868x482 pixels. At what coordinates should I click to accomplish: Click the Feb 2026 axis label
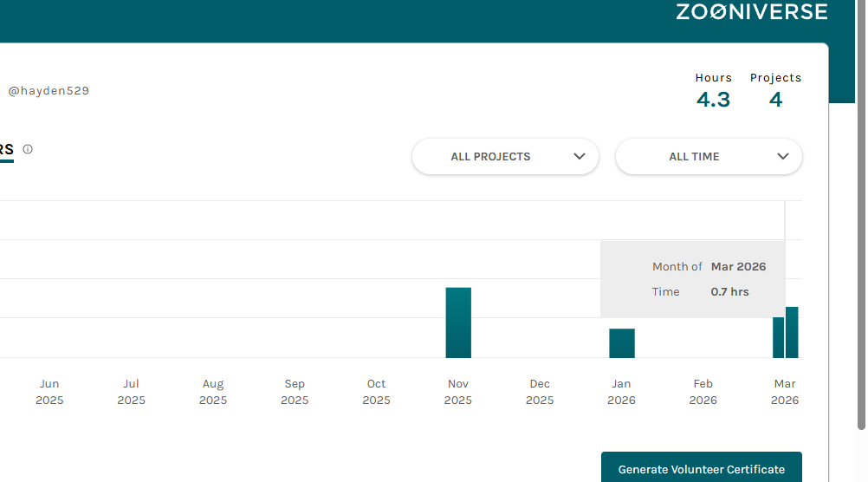pyautogui.click(x=703, y=392)
